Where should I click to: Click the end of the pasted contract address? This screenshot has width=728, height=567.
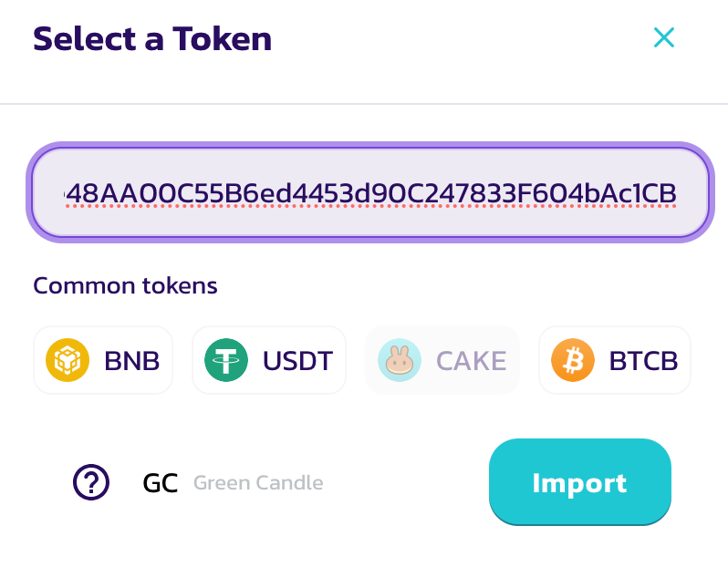coord(675,193)
